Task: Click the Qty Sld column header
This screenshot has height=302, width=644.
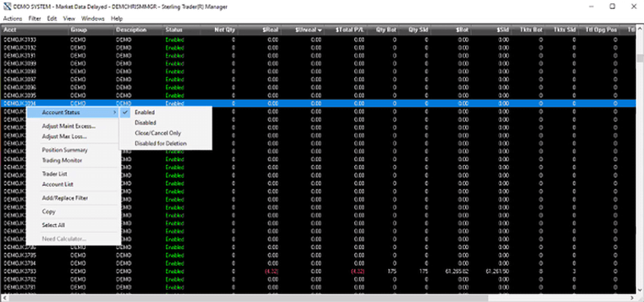Action: (x=415, y=30)
